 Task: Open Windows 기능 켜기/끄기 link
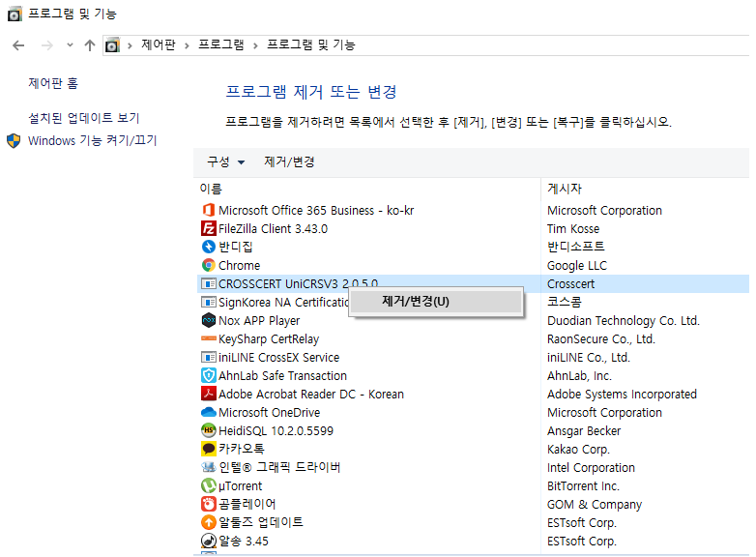tap(93, 141)
